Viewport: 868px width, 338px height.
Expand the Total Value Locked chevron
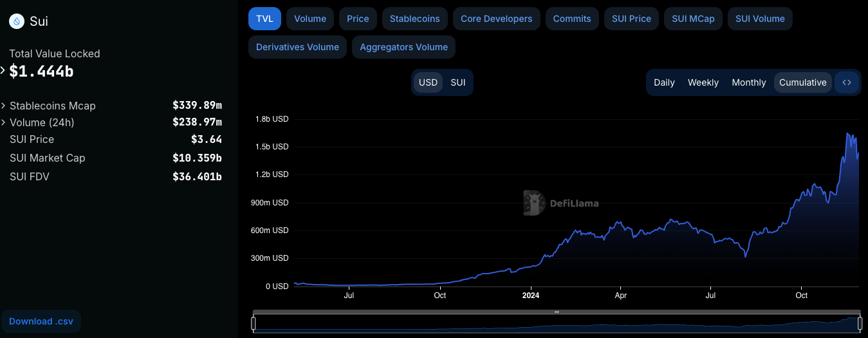click(3, 71)
